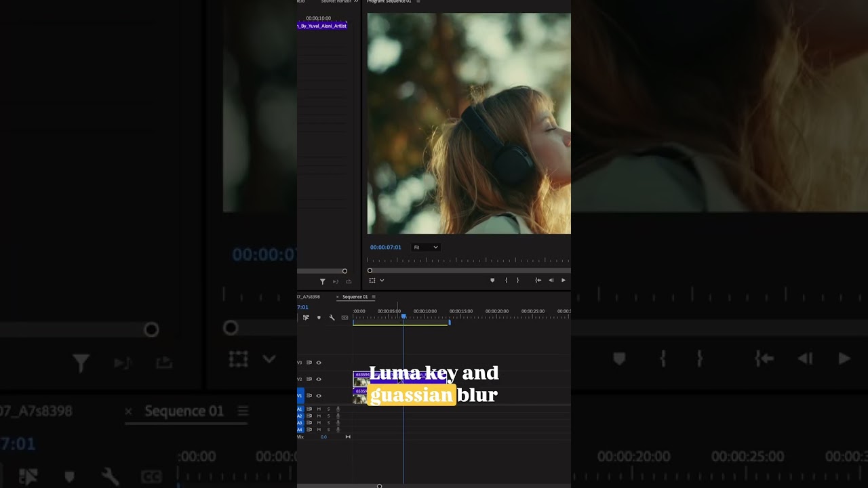This screenshot has height=488, width=868.
Task: Click the timeline playhead position timecode
Action: click(302, 307)
